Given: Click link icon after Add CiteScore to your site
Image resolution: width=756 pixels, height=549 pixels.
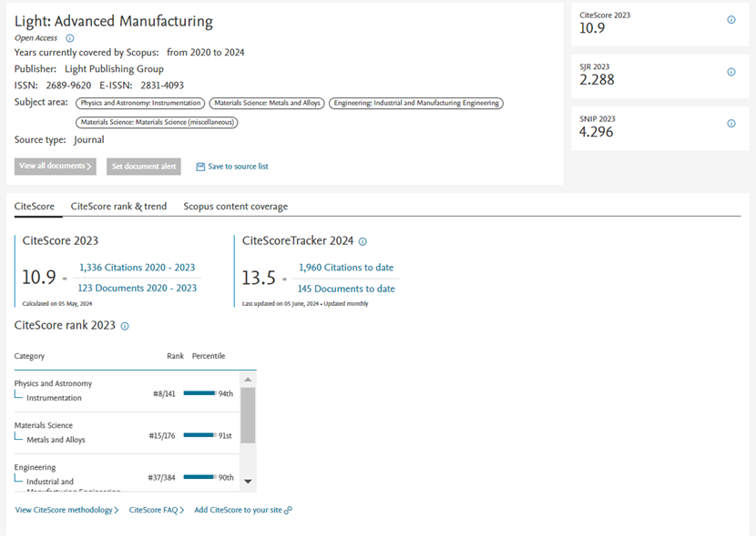Looking at the screenshot, I should 289,511.
